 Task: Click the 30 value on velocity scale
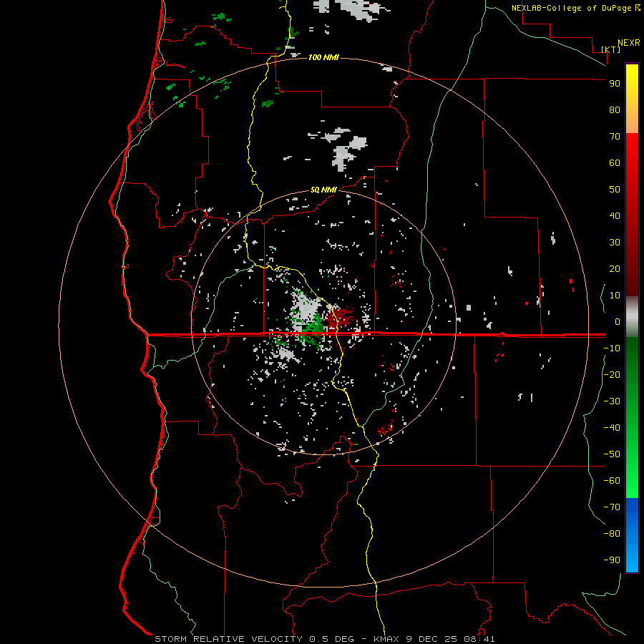[615, 243]
